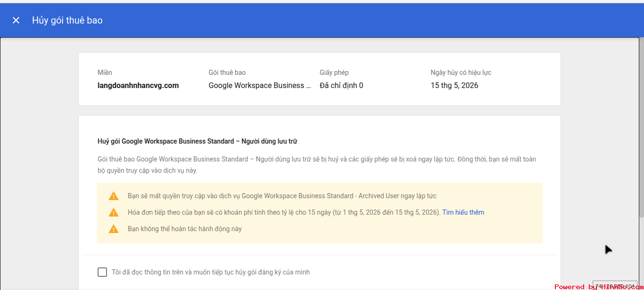Click the checkbox label Tôi đã đọc thông tin
Screen dimensions: 644x290
pyautogui.click(x=211, y=272)
